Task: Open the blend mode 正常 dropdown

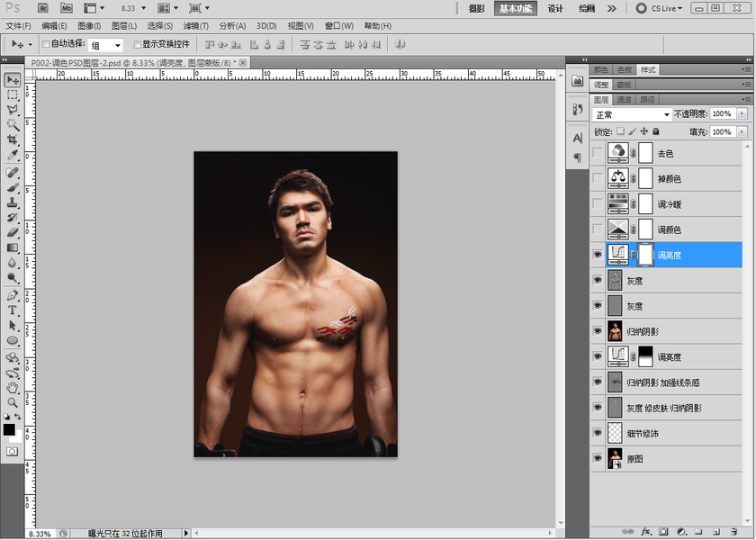Action: click(x=632, y=115)
